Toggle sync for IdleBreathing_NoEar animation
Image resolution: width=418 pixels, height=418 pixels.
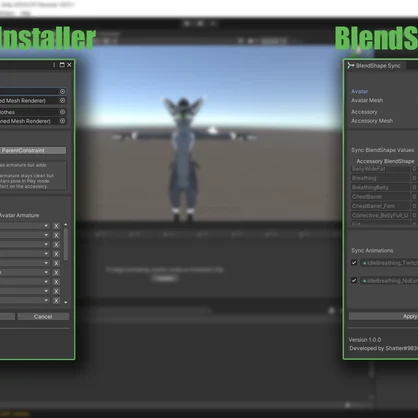(354, 280)
